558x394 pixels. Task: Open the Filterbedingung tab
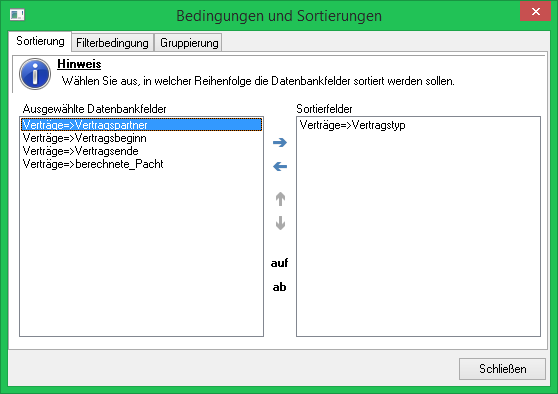[112, 43]
